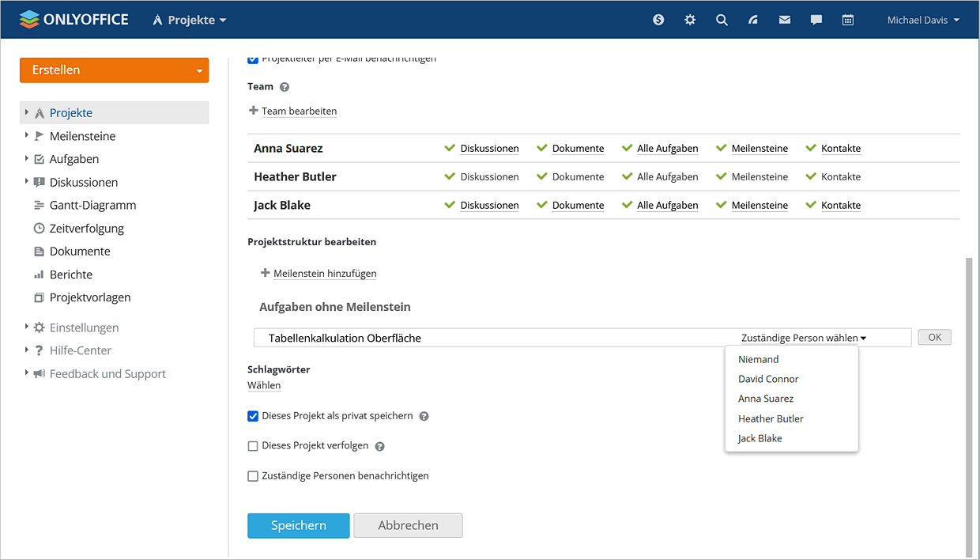Open the mail envelope icon
Screen dimensions: 980x560
tap(785, 20)
